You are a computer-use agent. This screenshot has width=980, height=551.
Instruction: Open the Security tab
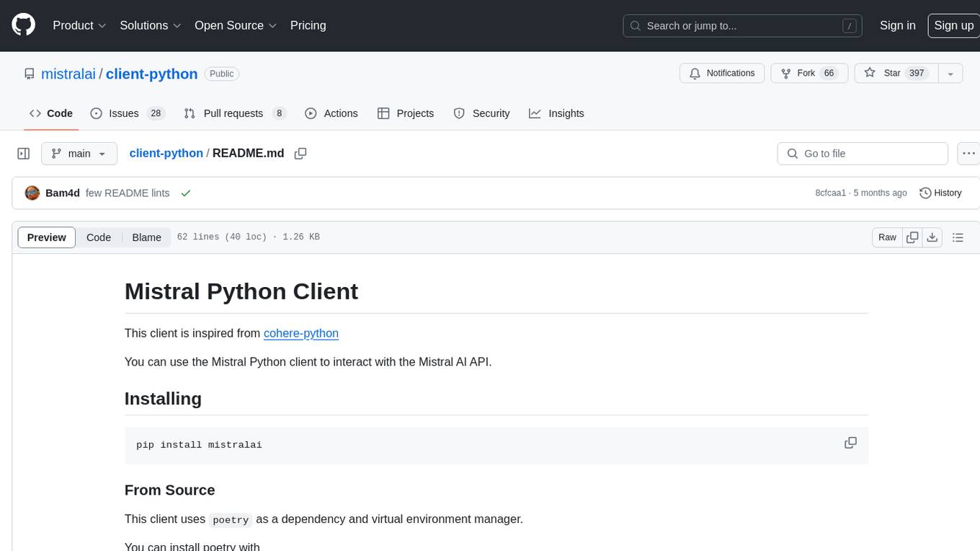tap(481, 113)
